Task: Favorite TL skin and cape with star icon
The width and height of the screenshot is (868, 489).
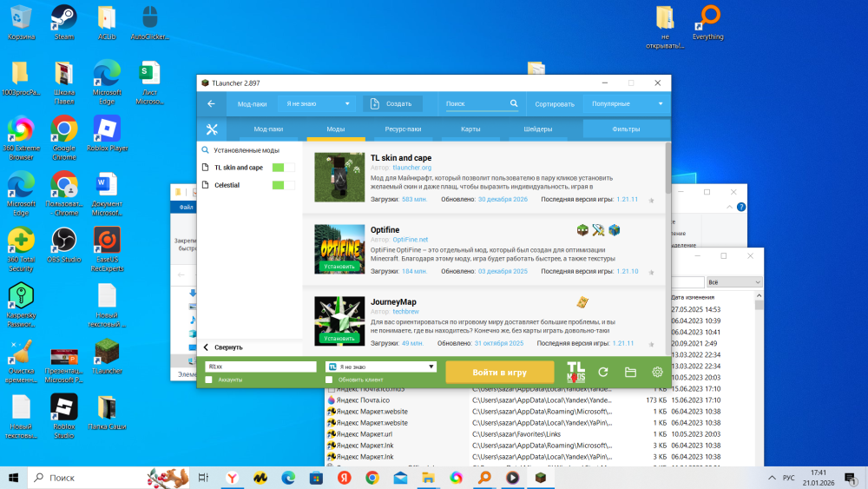Action: tap(652, 201)
